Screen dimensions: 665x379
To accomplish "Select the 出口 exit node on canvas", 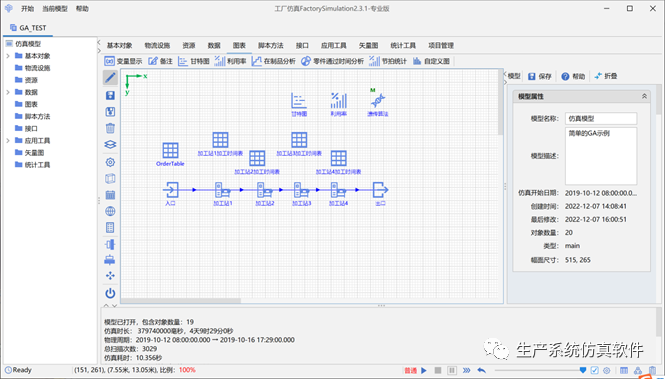I will point(380,193).
